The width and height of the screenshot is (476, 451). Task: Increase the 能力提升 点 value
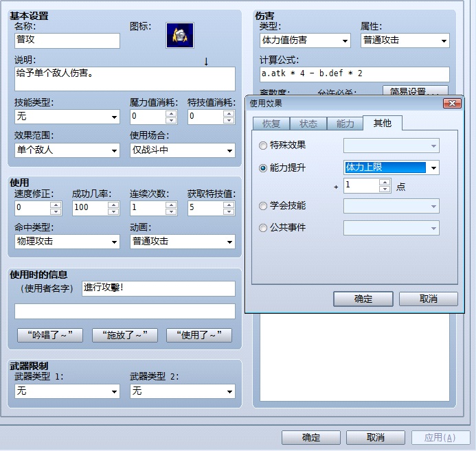click(x=385, y=183)
